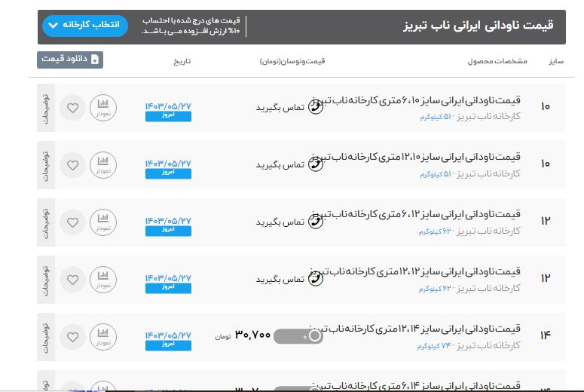This screenshot has height=392, width=584.
Task: Open توضیحات side tab of size 12 6-meter row
Action: 44,222
